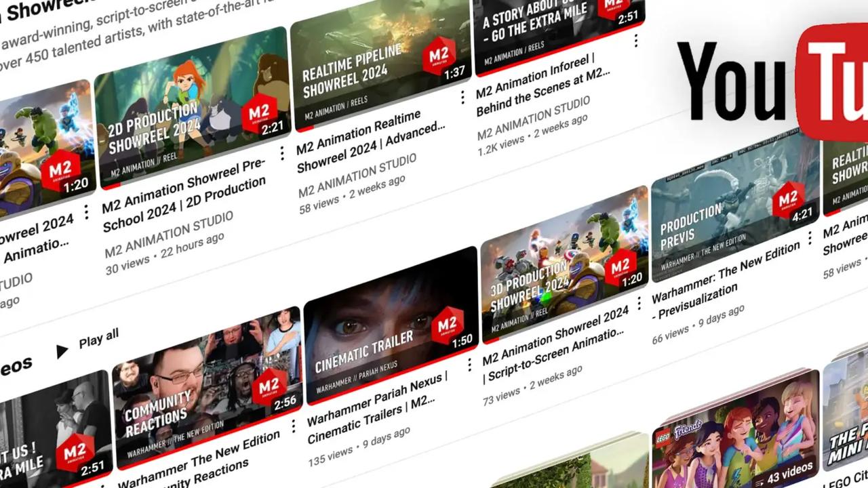Click the 1:50 duration badge on Cinematic Trailer

click(461, 341)
